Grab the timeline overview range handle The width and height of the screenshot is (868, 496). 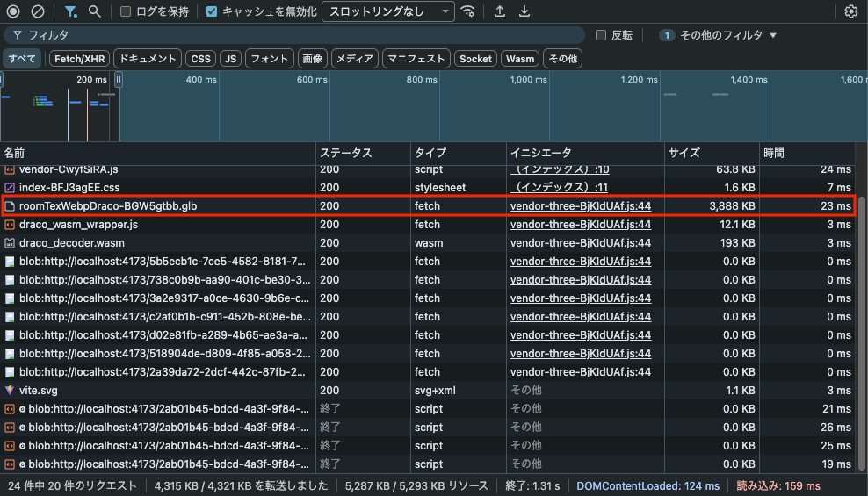[x=118, y=80]
